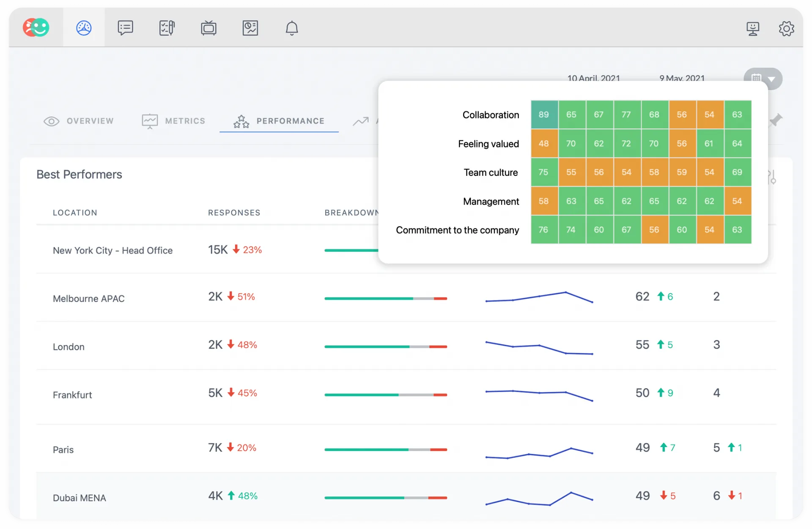
Task: Open the chat comments icon
Action: tap(125, 28)
